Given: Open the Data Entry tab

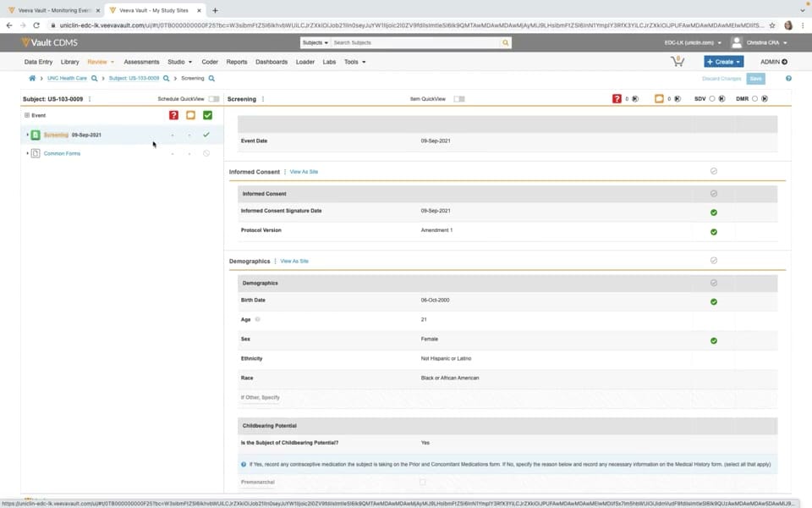Looking at the screenshot, I should 38,62.
